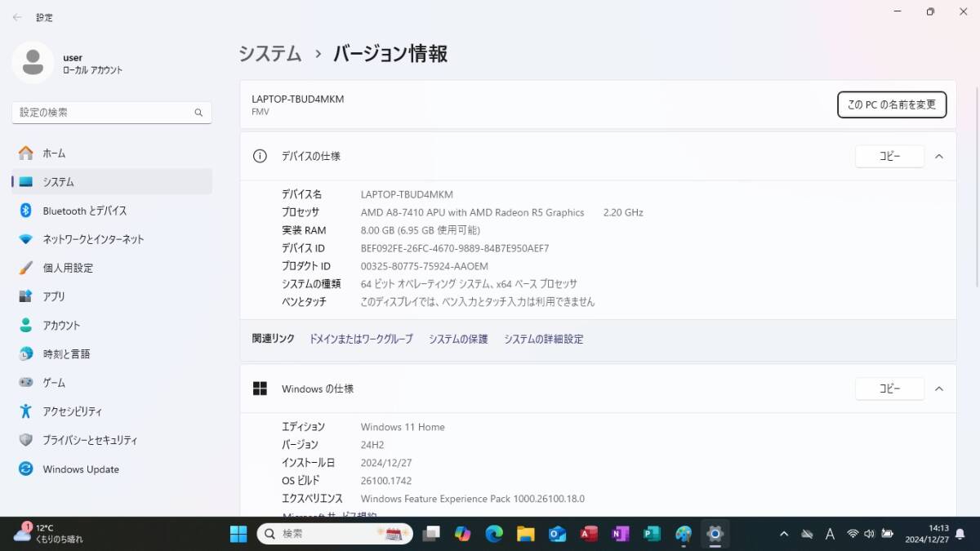Viewport: 980px width, 551px height.
Task: Go to ネットワークとインターネット settings
Action: click(112, 239)
